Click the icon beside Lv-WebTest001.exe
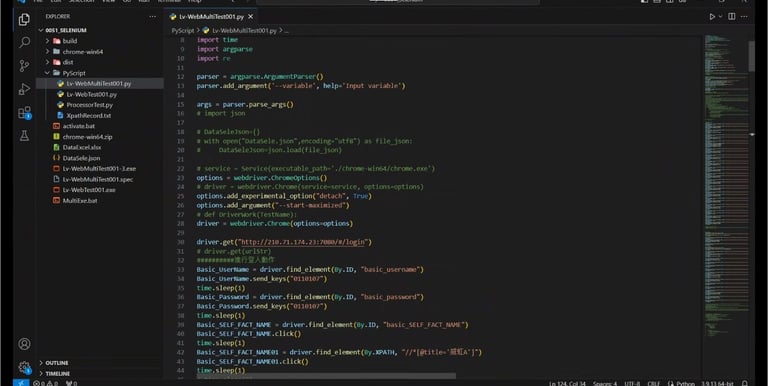This screenshot has width=768, height=386. coord(56,190)
